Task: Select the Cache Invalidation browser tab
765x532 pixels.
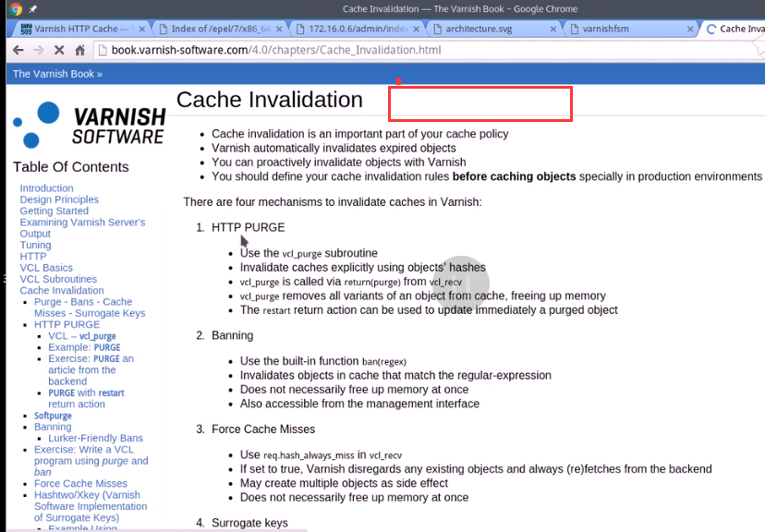Action: coord(735,29)
